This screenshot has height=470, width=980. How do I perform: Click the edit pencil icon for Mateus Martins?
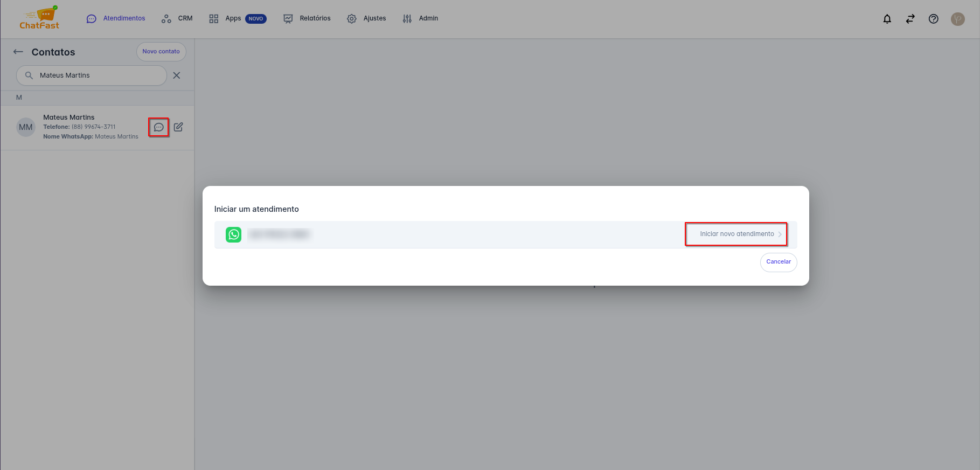tap(178, 127)
